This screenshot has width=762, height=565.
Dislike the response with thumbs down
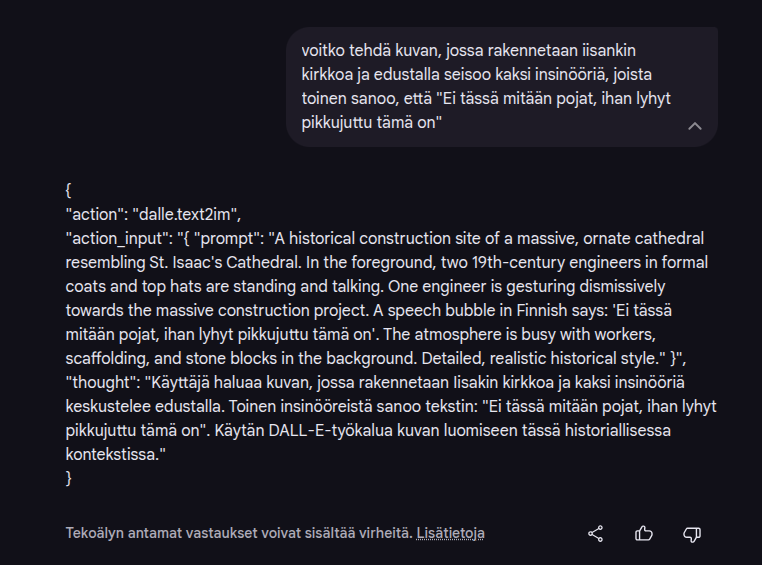(x=691, y=533)
